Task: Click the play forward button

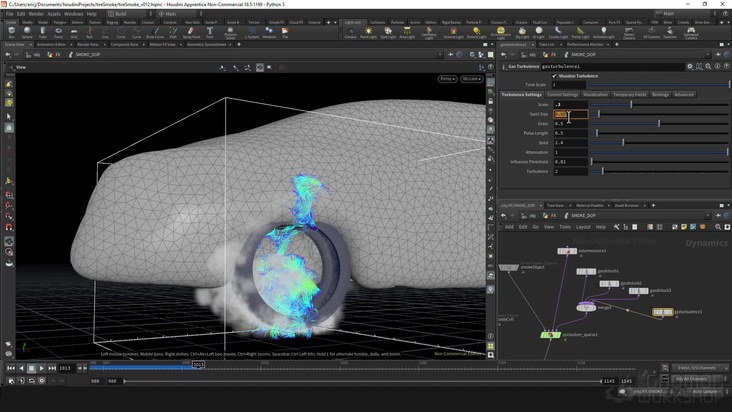Action: 42,368
